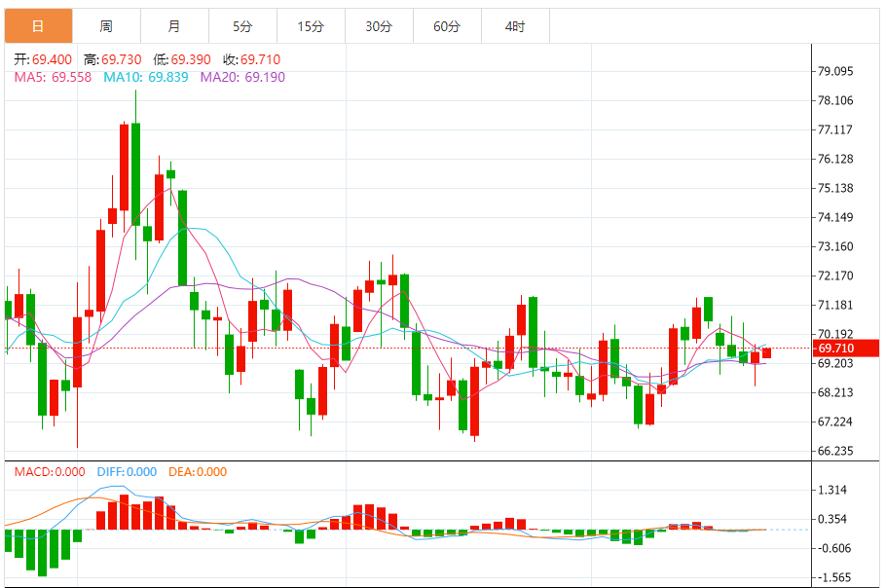This screenshot has width=886, height=588.
Task: Open the 15分 timeframe tab
Action: coord(312,26)
